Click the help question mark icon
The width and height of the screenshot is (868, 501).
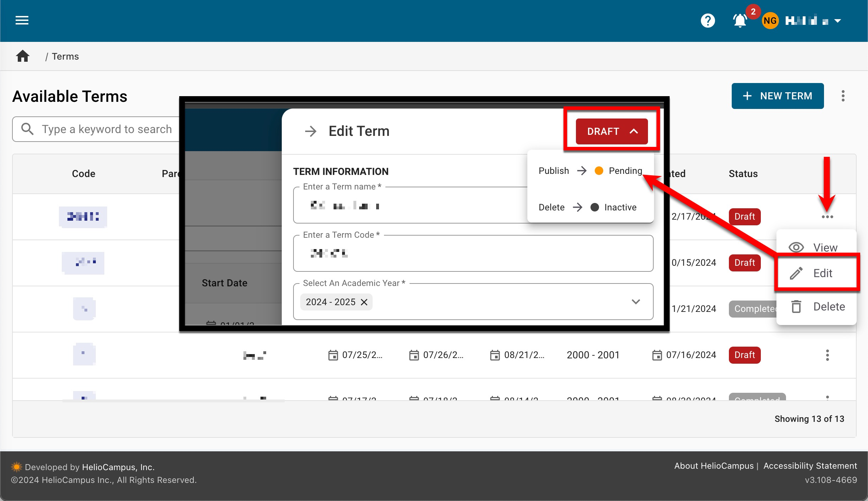tap(708, 21)
